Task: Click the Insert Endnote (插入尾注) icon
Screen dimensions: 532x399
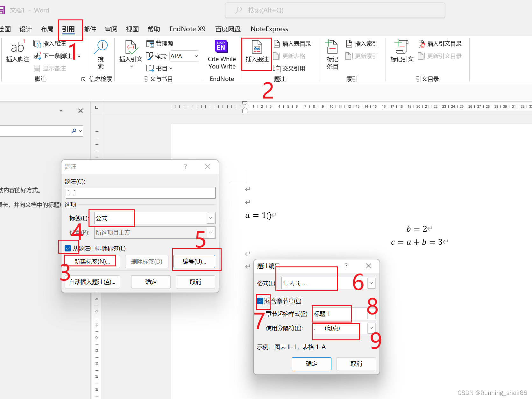Action: pos(37,44)
